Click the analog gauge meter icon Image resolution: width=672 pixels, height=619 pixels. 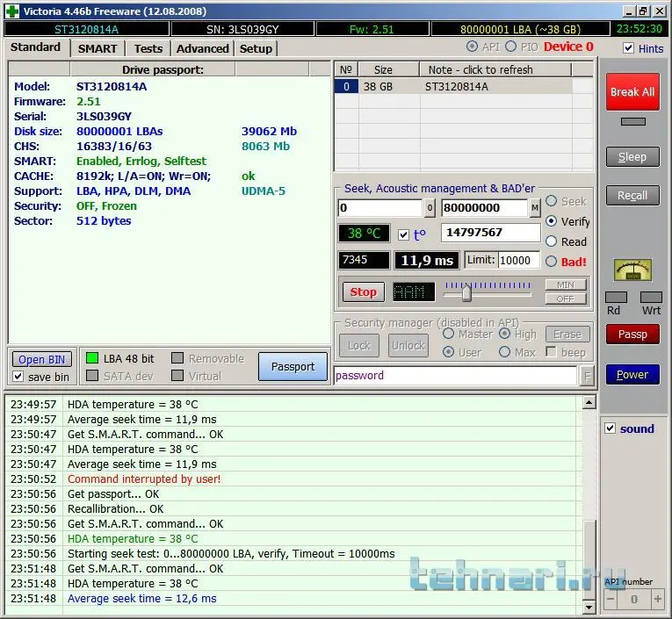(632, 270)
